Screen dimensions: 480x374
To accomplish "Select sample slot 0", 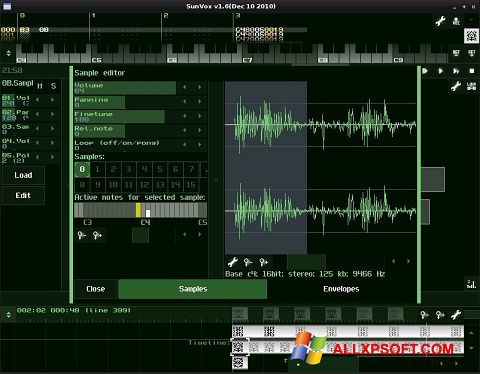I will click(82, 169).
